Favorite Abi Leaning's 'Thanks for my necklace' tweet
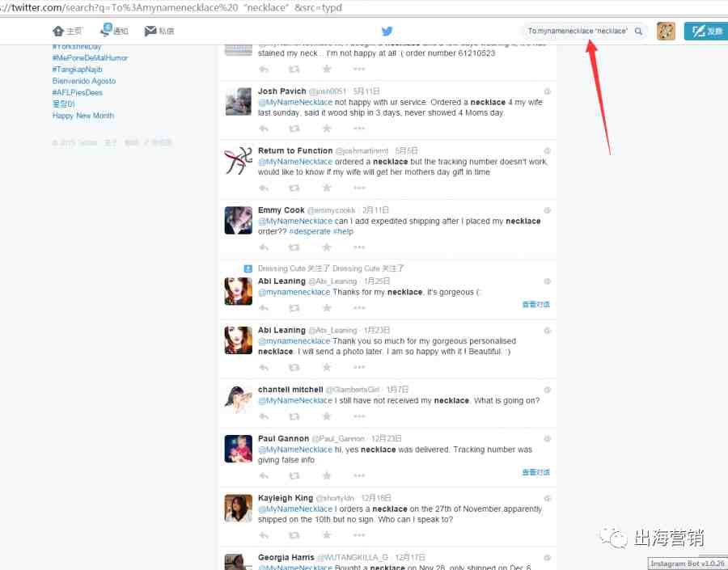Viewport: 728px width, 570px height. (x=327, y=308)
